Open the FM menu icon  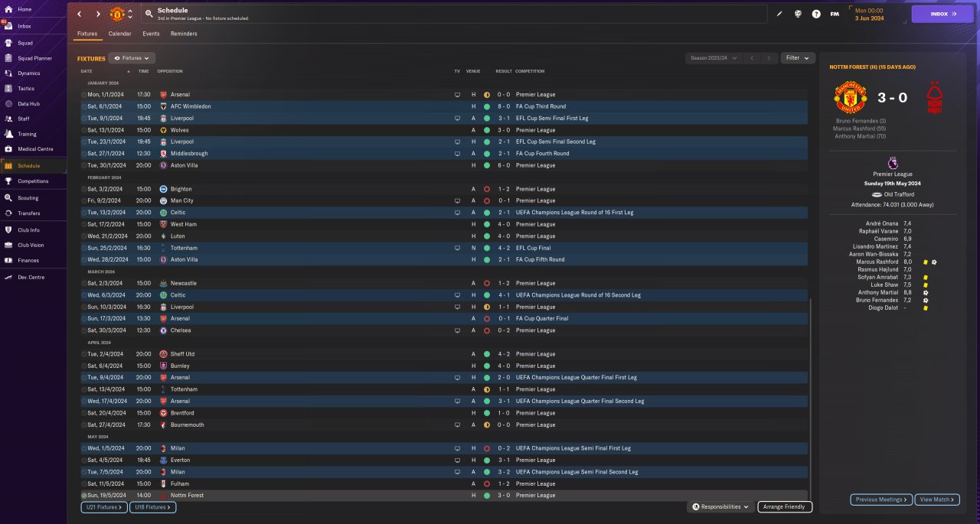(835, 14)
